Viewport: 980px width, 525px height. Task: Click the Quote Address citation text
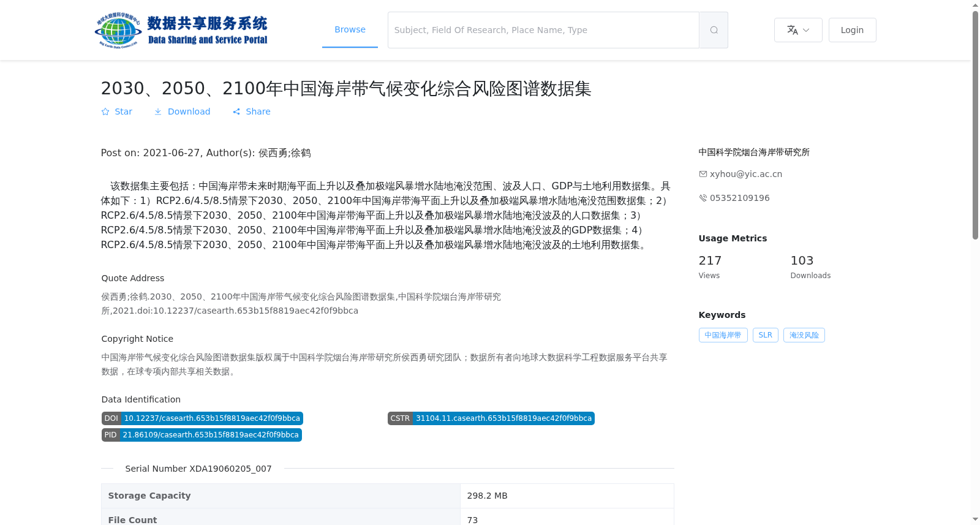pyautogui.click(x=301, y=303)
